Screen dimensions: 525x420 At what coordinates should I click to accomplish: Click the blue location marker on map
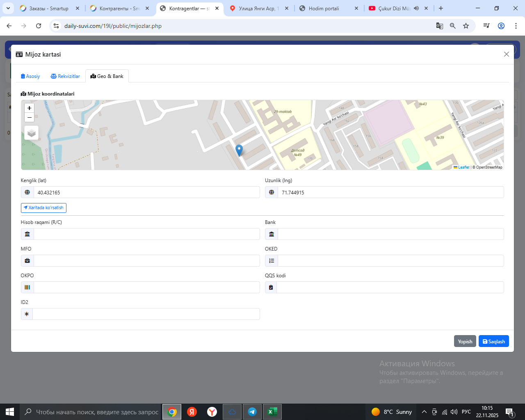coord(239,150)
